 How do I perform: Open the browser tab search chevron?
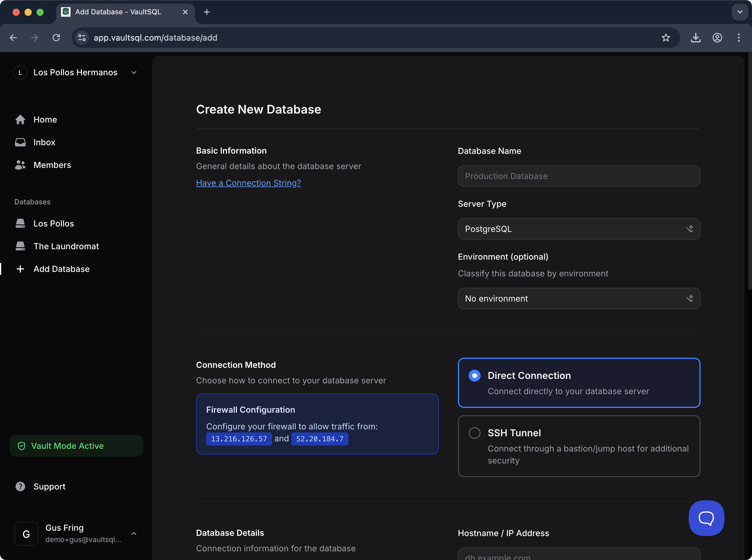(740, 12)
